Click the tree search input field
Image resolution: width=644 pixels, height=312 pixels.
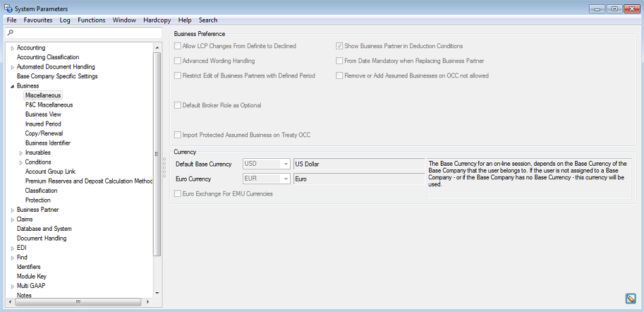(83, 33)
